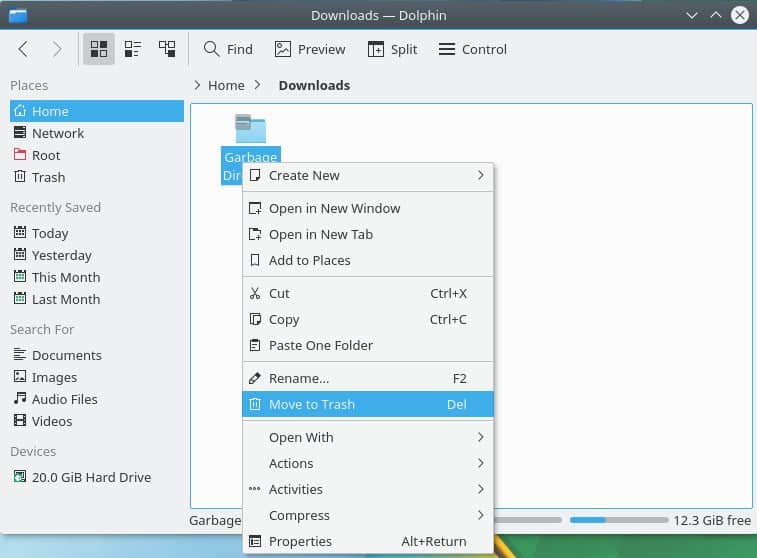The image size is (757, 558).
Task: Click Downloads in the breadcrumb path
Action: pos(314,85)
